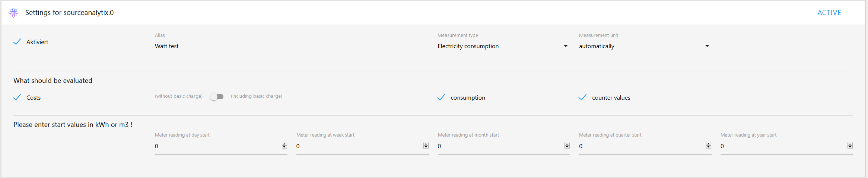Expand the Measurement unit dropdown
This screenshot has height=178, width=868.
coord(640,46)
